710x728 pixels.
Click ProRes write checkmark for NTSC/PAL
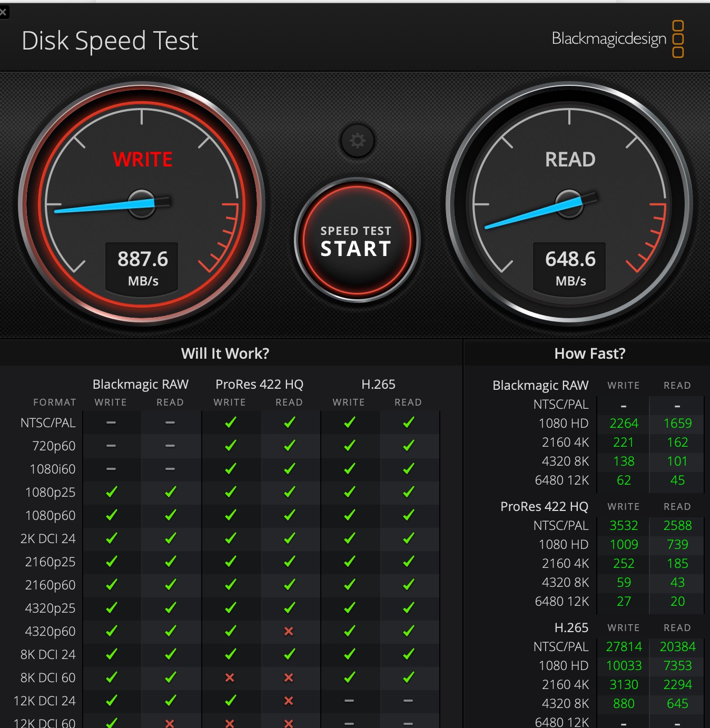click(x=230, y=422)
